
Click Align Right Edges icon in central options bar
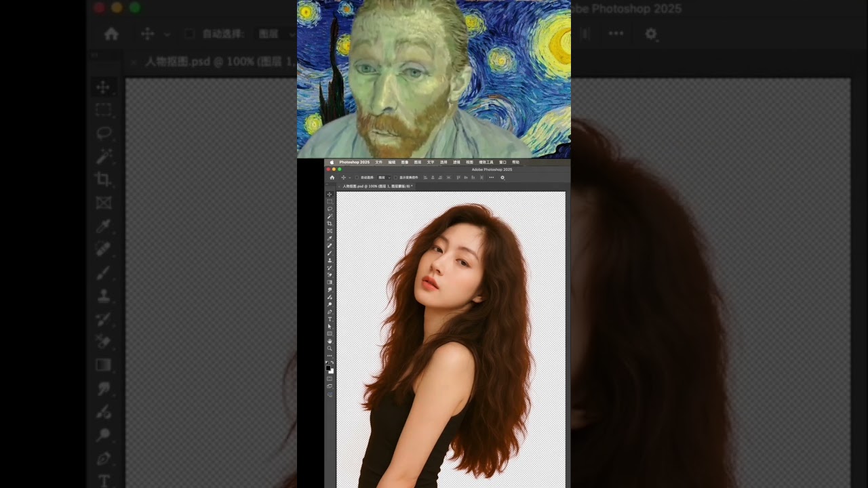(x=440, y=178)
